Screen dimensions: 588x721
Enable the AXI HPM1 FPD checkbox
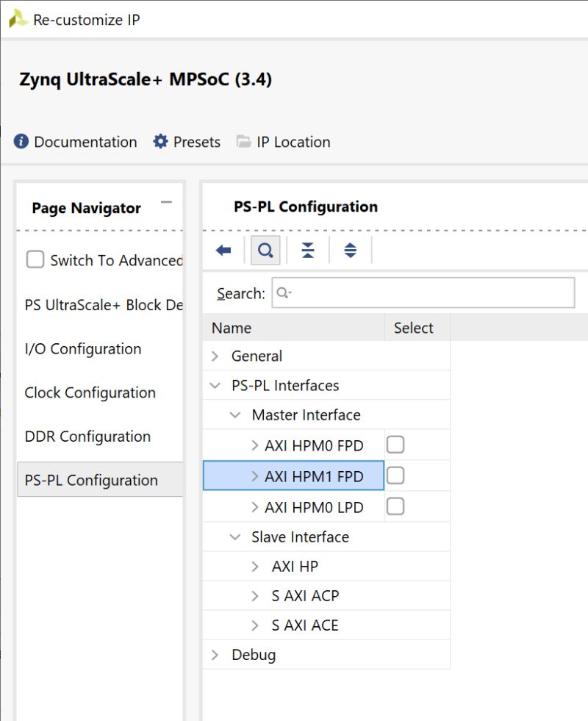pos(395,475)
